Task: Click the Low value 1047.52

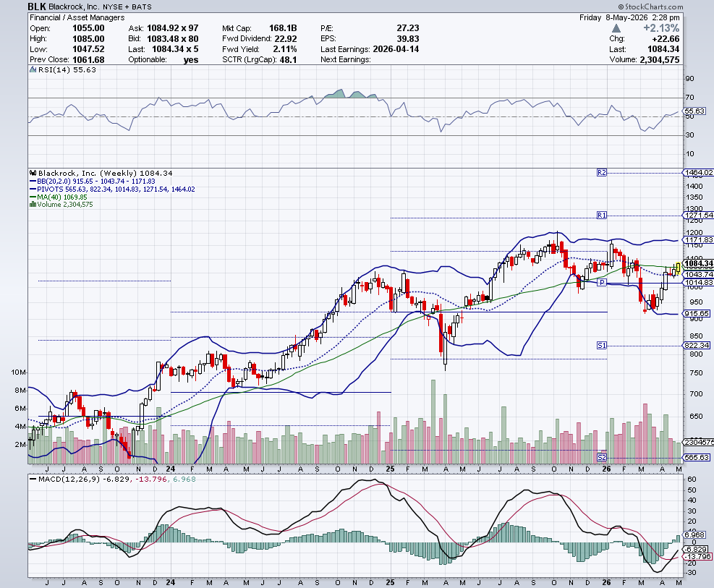Action: click(x=88, y=49)
